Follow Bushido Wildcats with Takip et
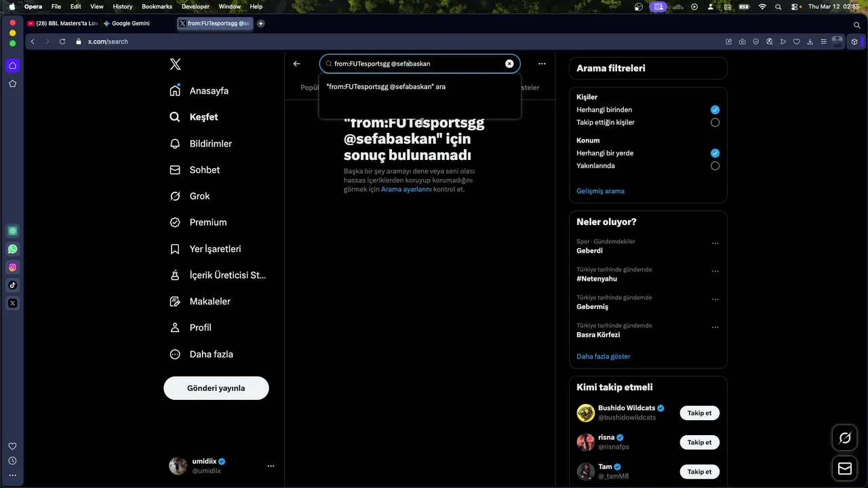The width and height of the screenshot is (868, 488). pos(699,413)
